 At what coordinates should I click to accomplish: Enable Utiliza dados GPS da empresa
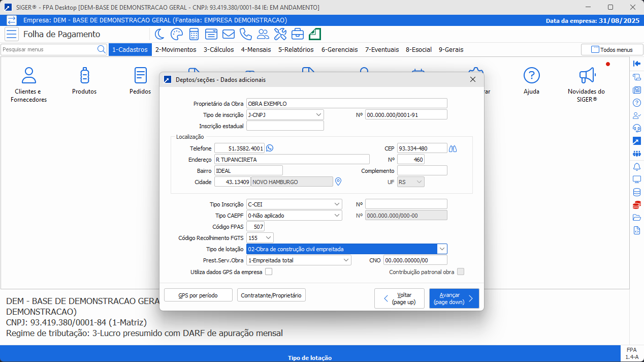(x=269, y=272)
